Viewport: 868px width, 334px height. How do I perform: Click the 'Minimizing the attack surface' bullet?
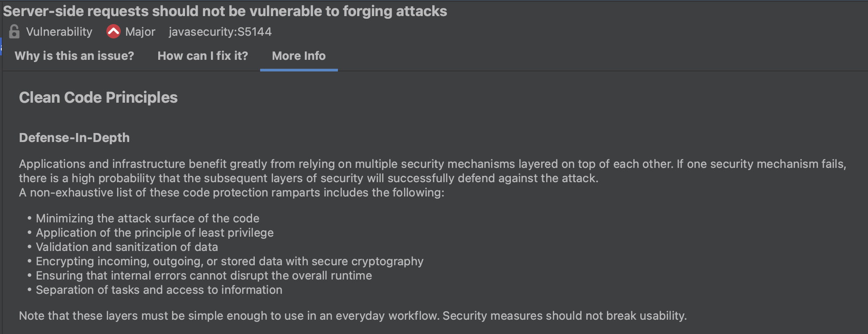click(147, 218)
